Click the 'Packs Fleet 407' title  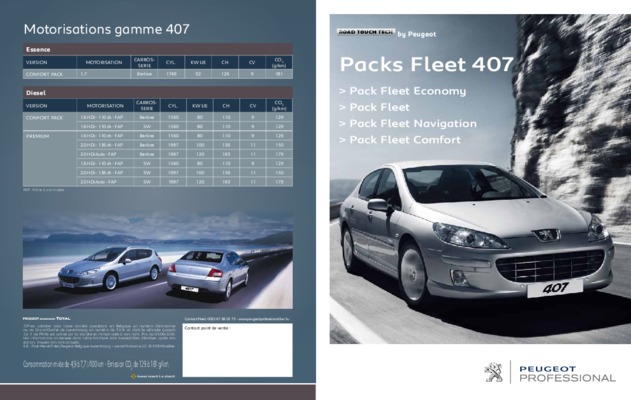[427, 64]
